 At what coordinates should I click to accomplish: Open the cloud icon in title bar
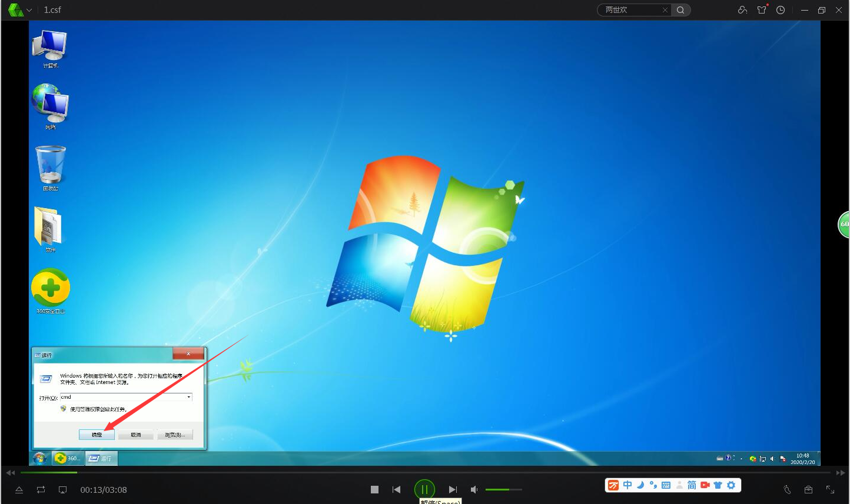[742, 10]
